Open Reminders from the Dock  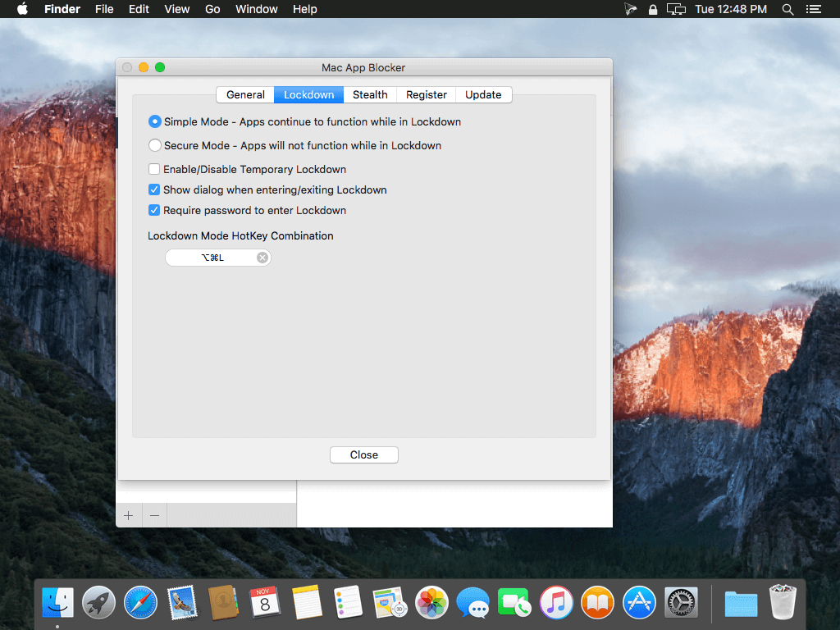click(348, 602)
